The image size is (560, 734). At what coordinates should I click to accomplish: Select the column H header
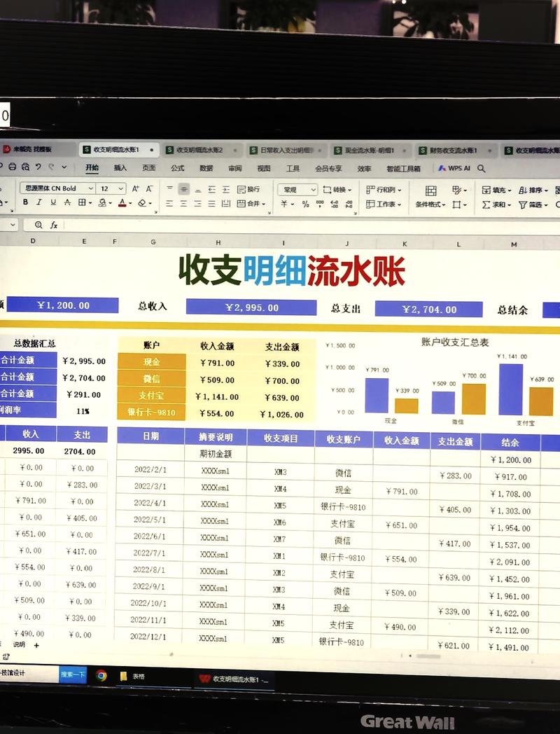click(x=218, y=242)
